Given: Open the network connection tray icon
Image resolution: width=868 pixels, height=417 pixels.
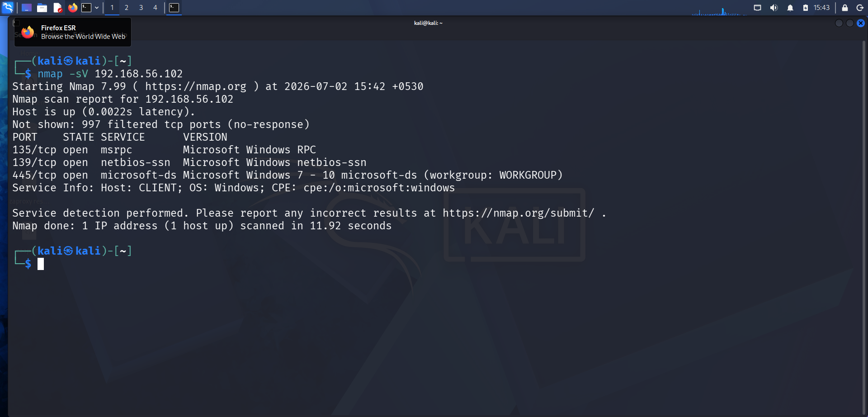Looking at the screenshot, I should (x=758, y=8).
